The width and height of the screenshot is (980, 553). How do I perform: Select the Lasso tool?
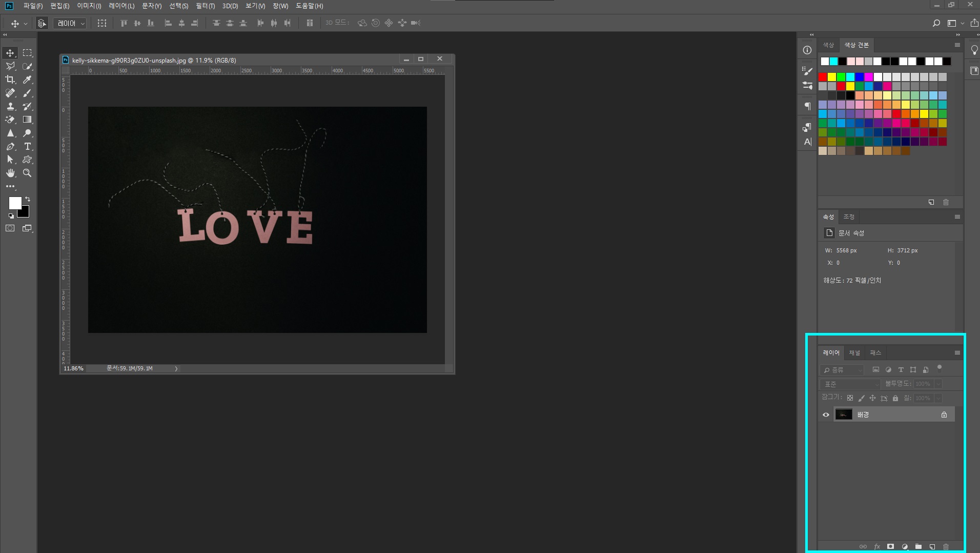[x=10, y=66]
